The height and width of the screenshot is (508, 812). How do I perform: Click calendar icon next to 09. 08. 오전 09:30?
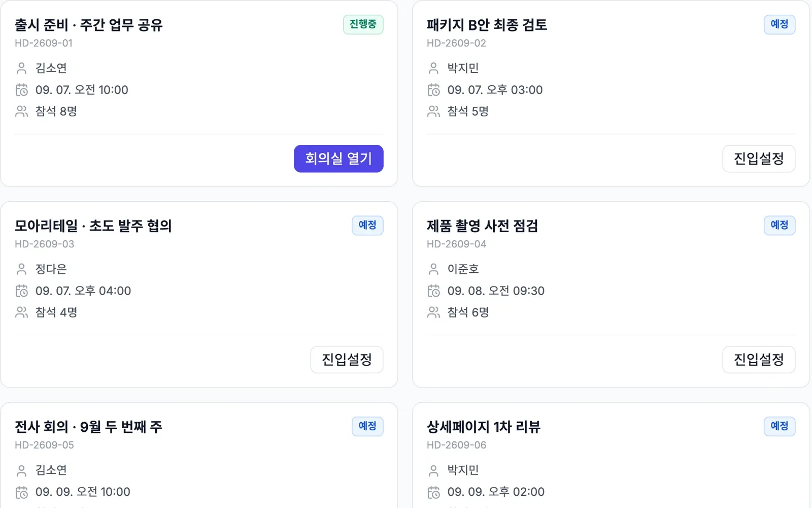(433, 291)
